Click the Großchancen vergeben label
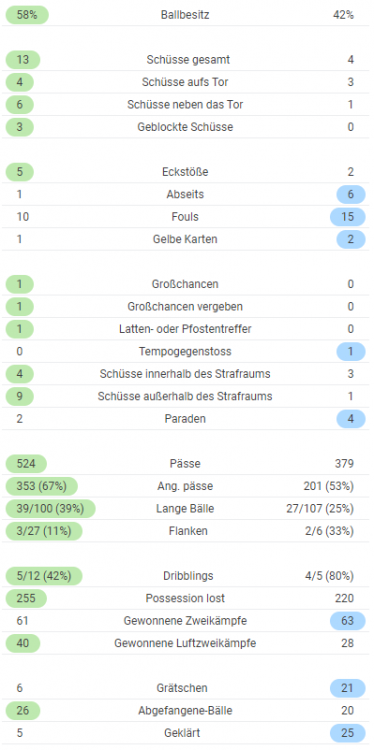This screenshot has width=374, height=750. click(x=185, y=307)
